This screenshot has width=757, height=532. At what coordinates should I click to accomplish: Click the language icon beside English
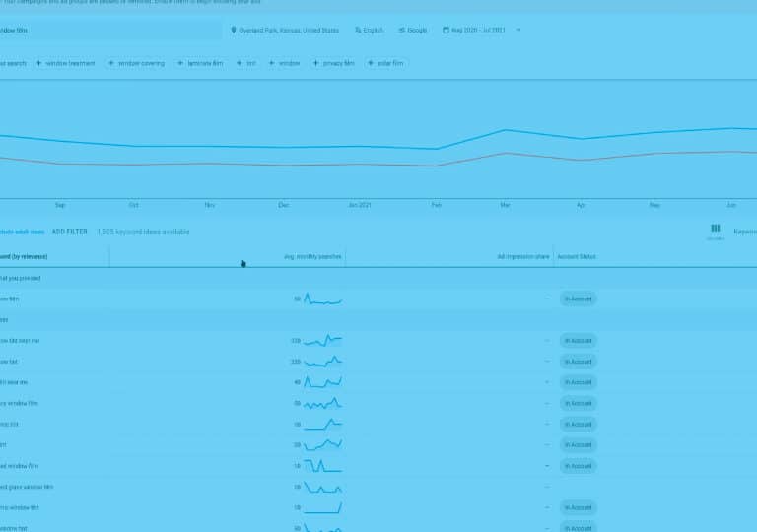pos(358,31)
